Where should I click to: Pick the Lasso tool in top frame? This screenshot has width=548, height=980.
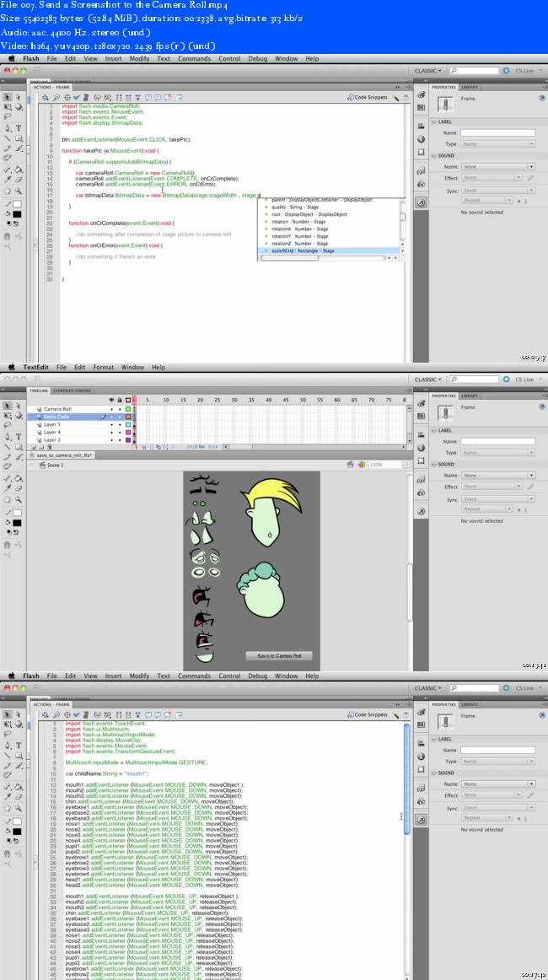tap(8, 116)
